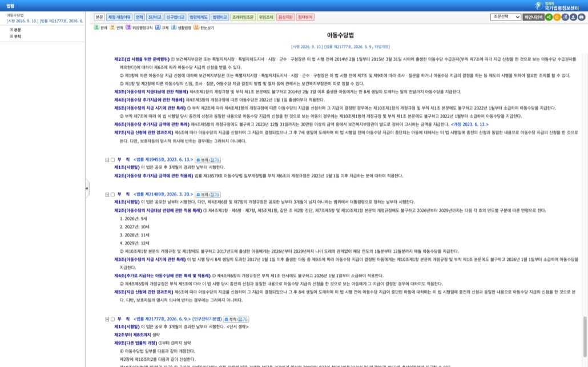Collapse the 부칙 제21489호 section with minus box

107,195
